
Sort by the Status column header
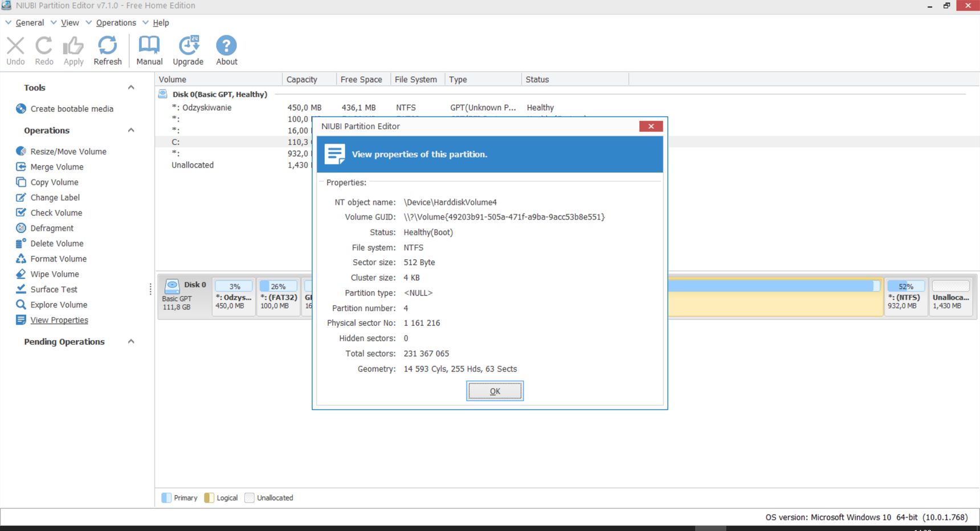575,79
